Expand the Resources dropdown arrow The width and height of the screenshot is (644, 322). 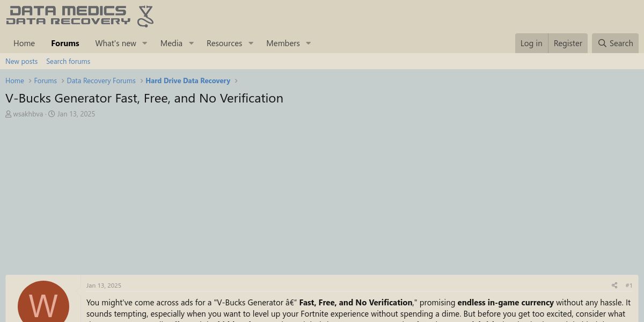(251, 43)
